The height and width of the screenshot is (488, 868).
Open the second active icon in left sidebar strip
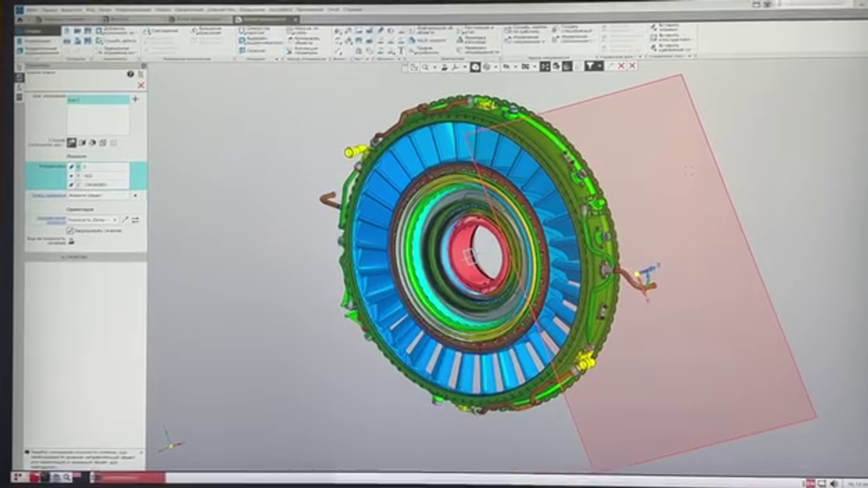[x=19, y=78]
